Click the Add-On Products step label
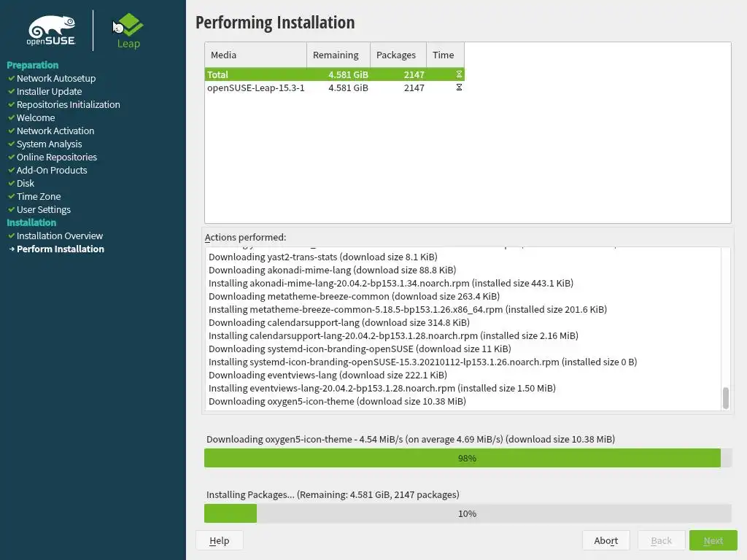 pyautogui.click(x=52, y=170)
